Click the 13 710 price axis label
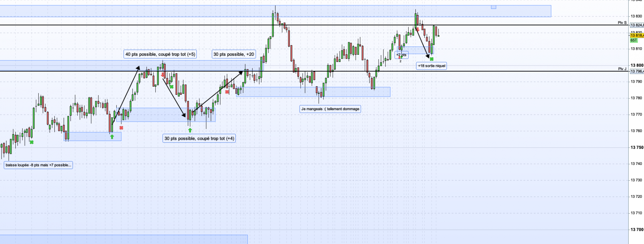This screenshot has height=244, width=644. click(x=636, y=213)
